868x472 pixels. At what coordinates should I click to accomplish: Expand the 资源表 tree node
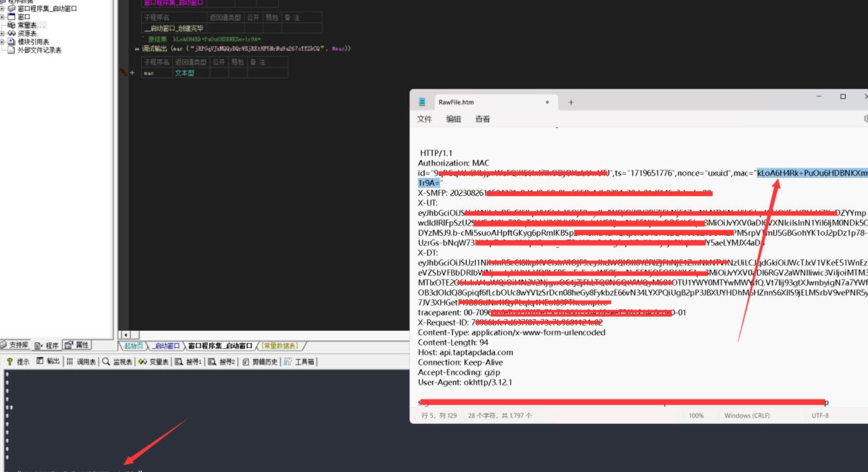(x=3, y=33)
